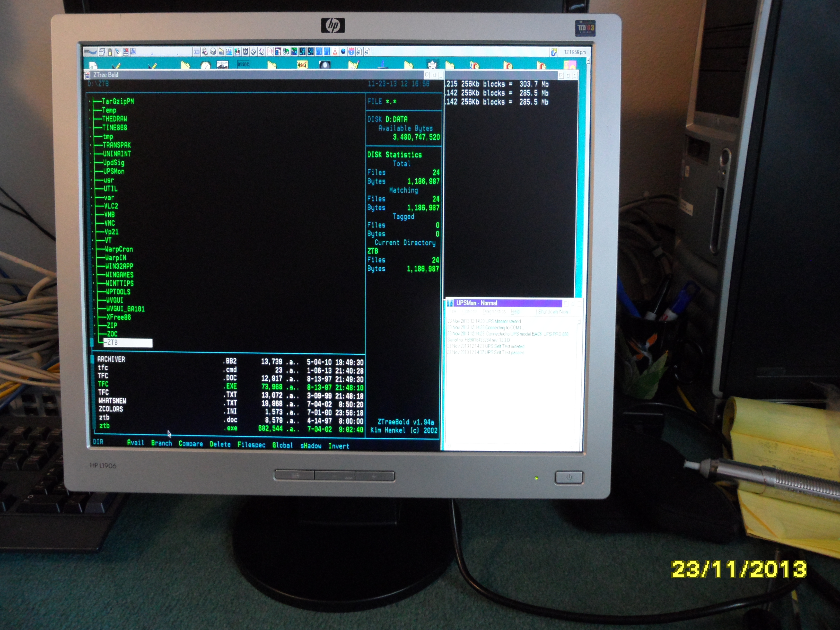The width and height of the screenshot is (840, 630).
Task: Select the VLC2 directory in the tree
Action: click(x=111, y=206)
